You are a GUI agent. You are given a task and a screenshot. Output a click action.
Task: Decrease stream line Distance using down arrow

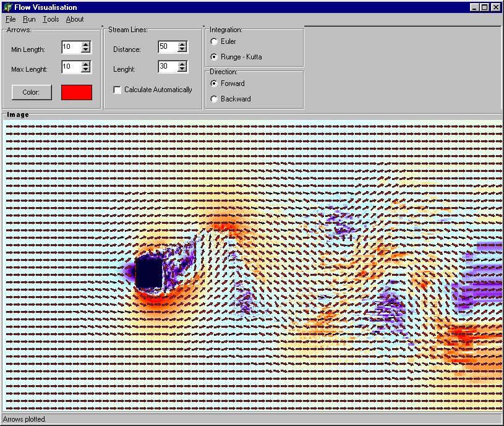pyautogui.click(x=182, y=50)
